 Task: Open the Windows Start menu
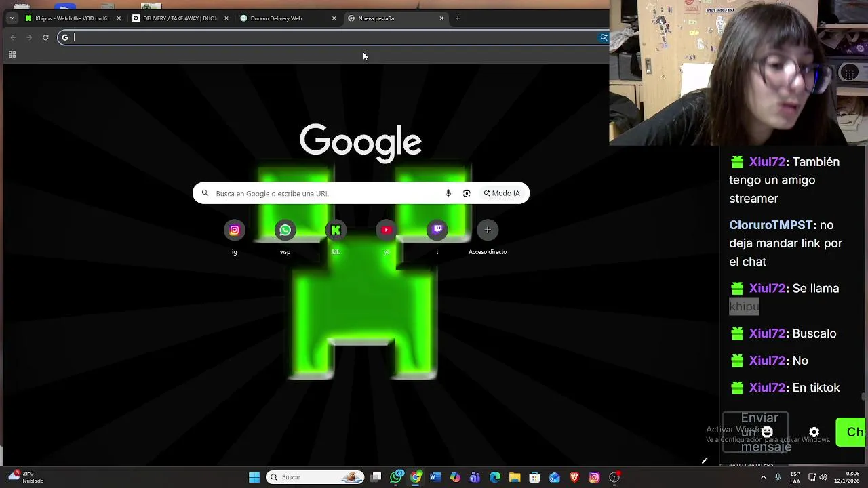click(254, 477)
